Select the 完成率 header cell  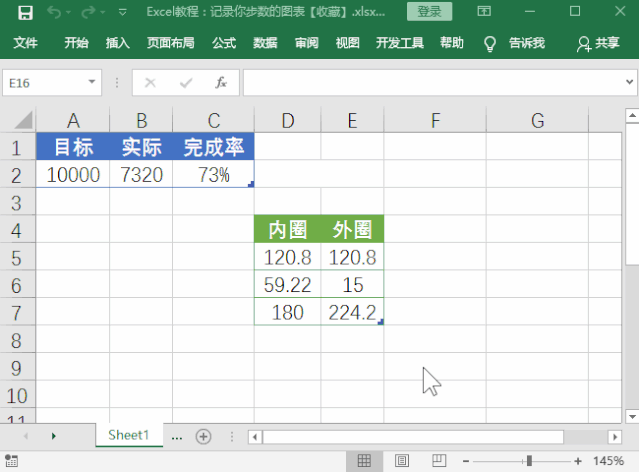(x=214, y=147)
